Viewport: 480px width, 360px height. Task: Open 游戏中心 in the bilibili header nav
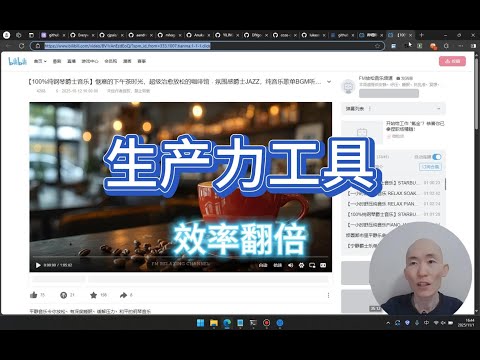[x=90, y=61]
